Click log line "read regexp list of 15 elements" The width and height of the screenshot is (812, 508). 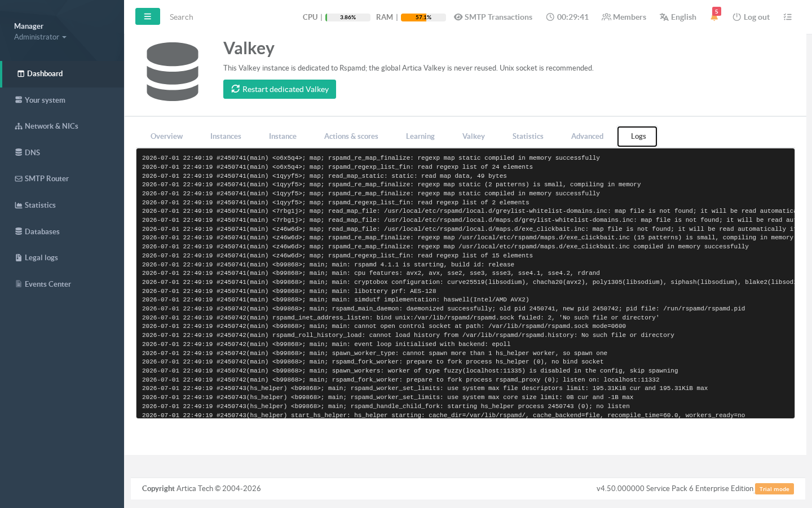[337, 256]
